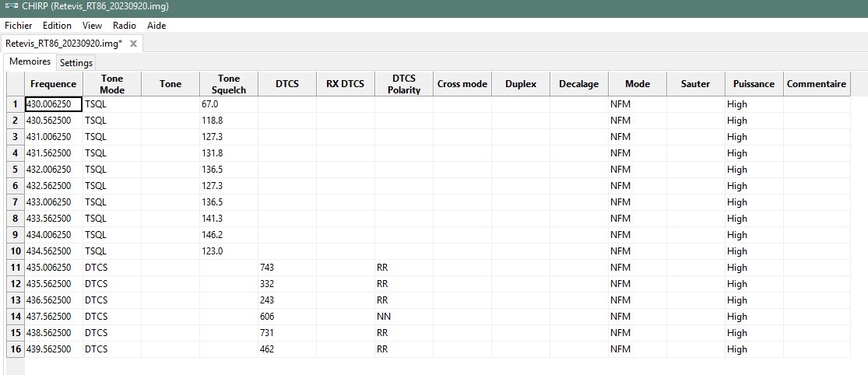Click the DTCS Polarity column header
The image size is (868, 375).
(404, 84)
